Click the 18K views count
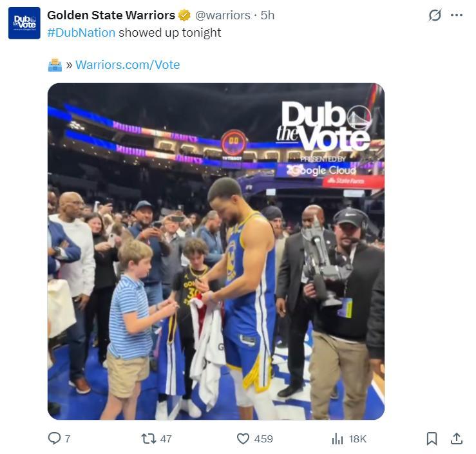The height and width of the screenshot is (454, 476). tap(357, 439)
